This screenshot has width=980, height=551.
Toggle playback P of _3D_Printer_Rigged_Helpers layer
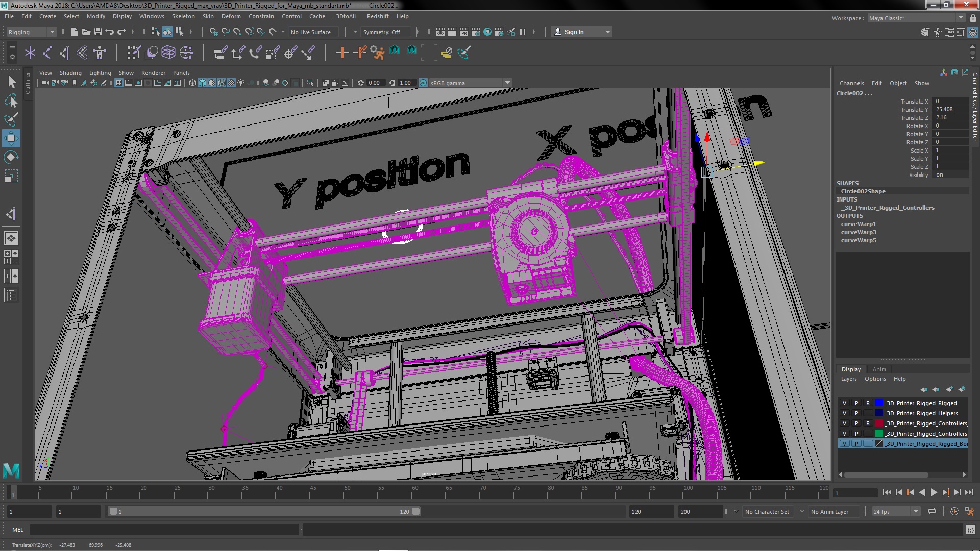(856, 413)
